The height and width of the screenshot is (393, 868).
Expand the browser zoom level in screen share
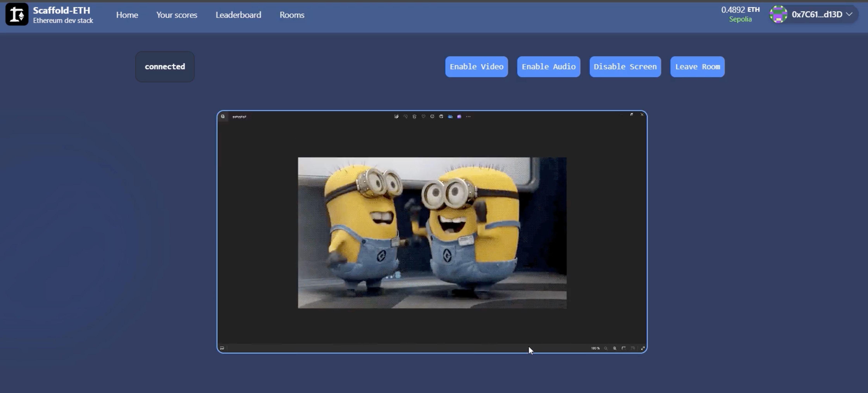614,348
